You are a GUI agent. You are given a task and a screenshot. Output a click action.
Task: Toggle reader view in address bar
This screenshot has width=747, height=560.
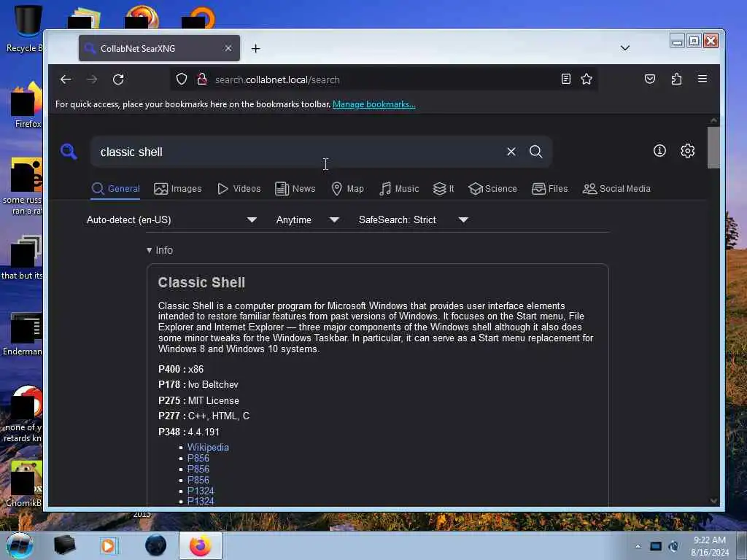click(565, 79)
